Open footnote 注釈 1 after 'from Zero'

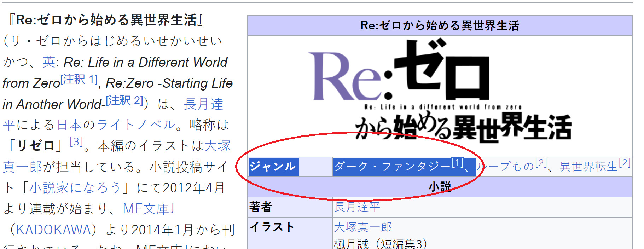(x=79, y=79)
